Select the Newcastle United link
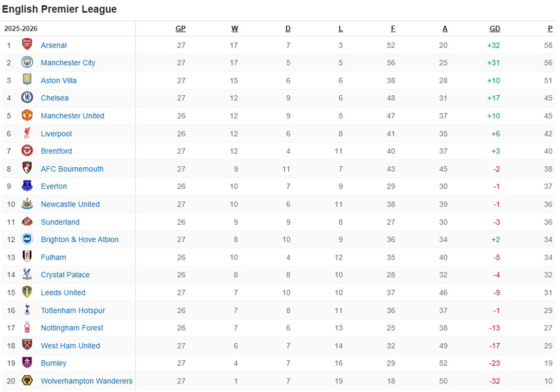The height and width of the screenshot is (392, 560). pyautogui.click(x=70, y=204)
